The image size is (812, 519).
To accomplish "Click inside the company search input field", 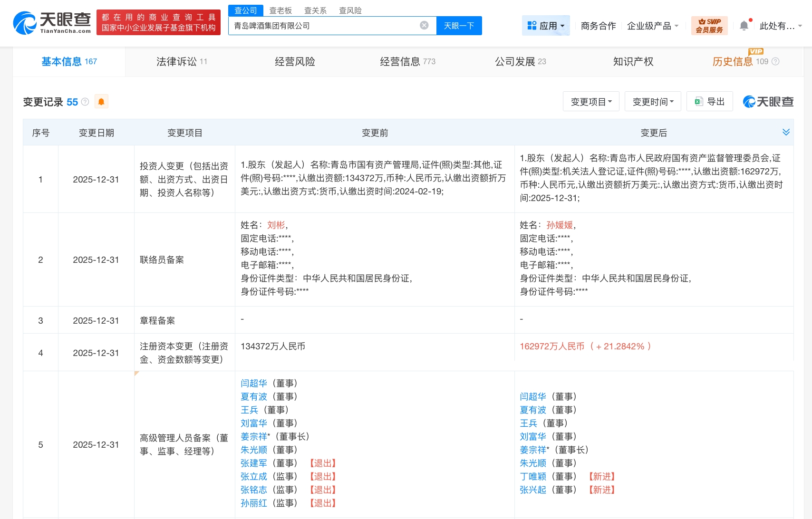I will coord(328,25).
